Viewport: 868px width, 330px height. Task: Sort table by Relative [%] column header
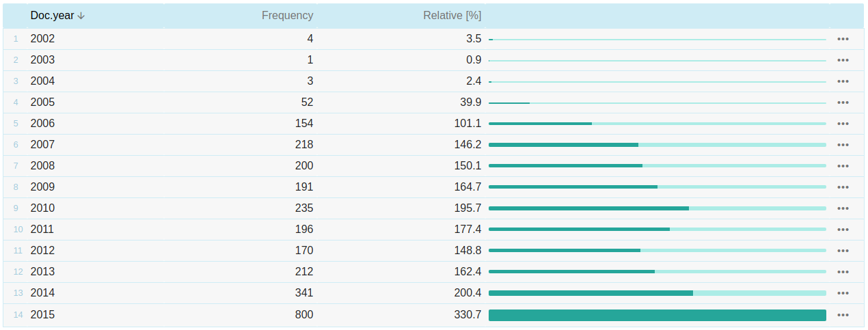click(452, 16)
